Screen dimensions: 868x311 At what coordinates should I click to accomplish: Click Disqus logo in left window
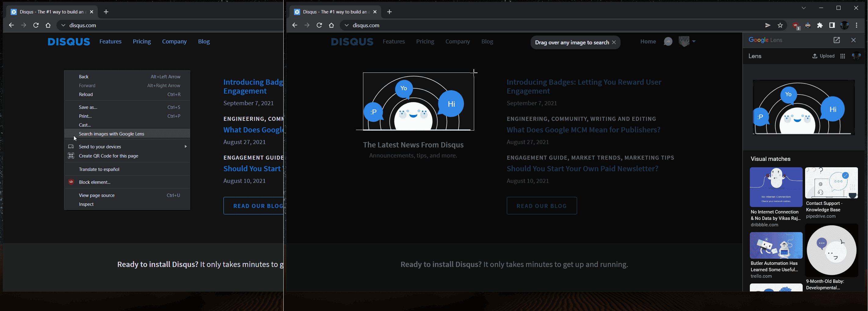tap(69, 42)
